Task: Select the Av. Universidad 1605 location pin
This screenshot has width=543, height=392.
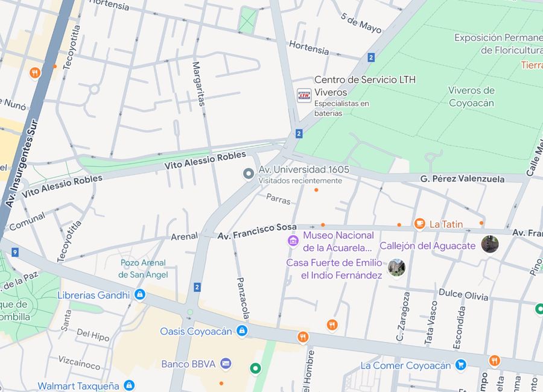Action: point(249,174)
